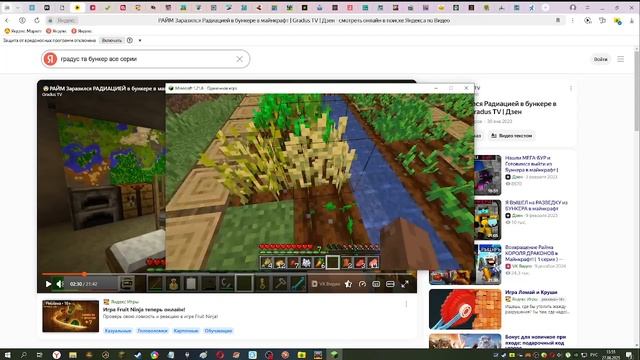Open МЕГА-БУР recommended video thumbnail
This screenshot has width=640, height=360.
pyautogui.click(x=487, y=175)
